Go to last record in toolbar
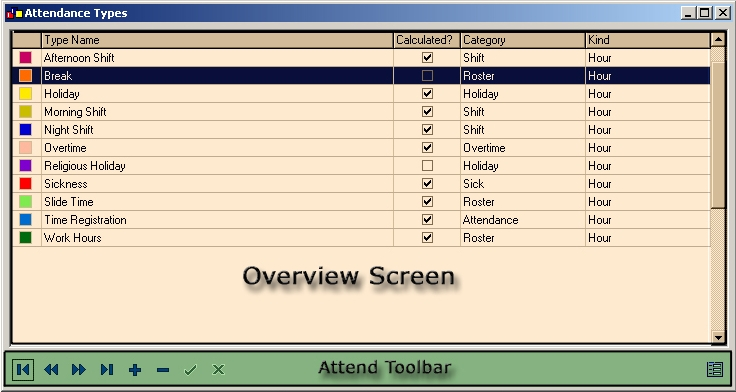The image size is (736, 392). click(107, 370)
